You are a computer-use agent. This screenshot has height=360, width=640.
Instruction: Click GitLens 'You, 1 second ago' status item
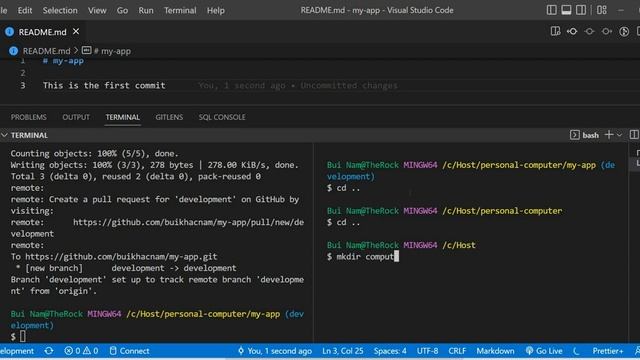[x=275, y=351]
